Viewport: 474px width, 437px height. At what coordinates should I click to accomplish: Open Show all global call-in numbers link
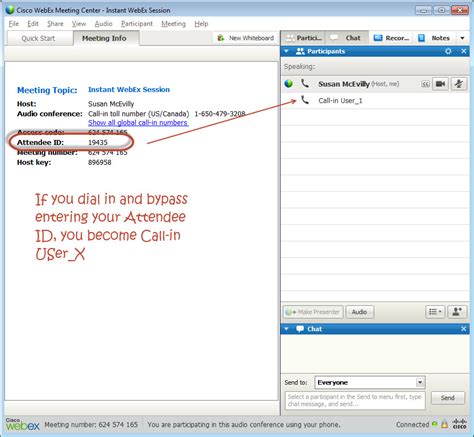click(x=138, y=123)
